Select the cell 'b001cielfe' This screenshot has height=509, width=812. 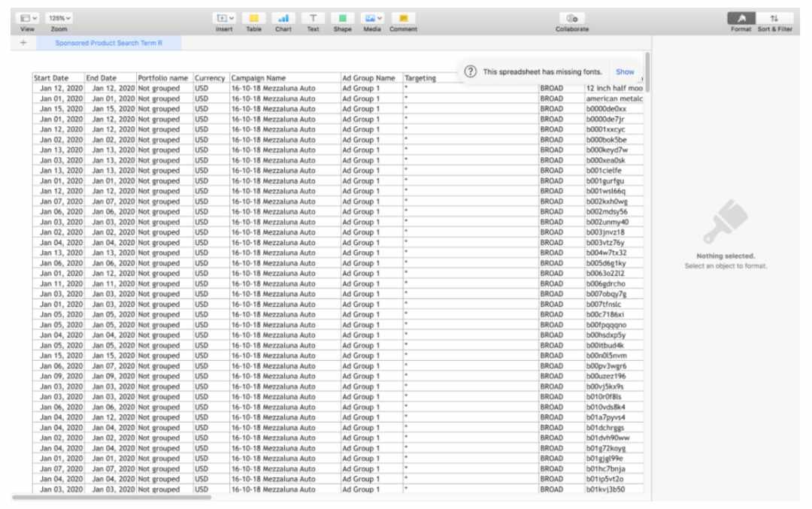[614, 171]
